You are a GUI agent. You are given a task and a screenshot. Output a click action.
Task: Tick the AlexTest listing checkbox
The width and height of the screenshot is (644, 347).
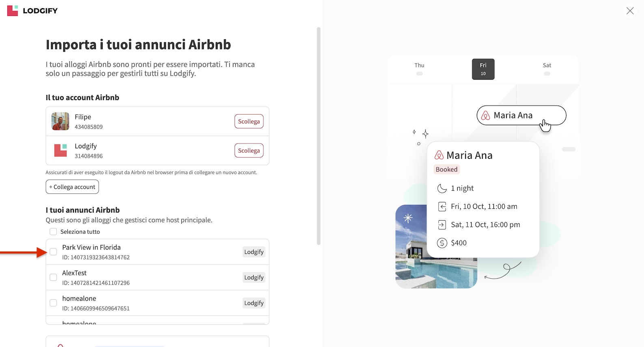point(53,278)
